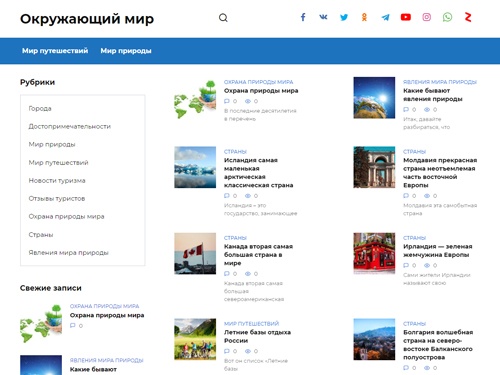Click comment icon under Какие бывают явления природы

coord(406,109)
